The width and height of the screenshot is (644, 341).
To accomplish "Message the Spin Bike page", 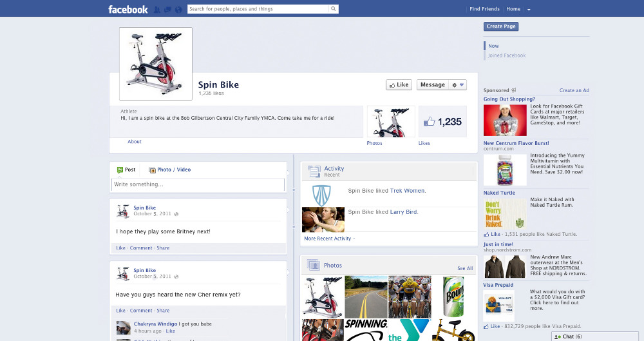I will click(433, 84).
